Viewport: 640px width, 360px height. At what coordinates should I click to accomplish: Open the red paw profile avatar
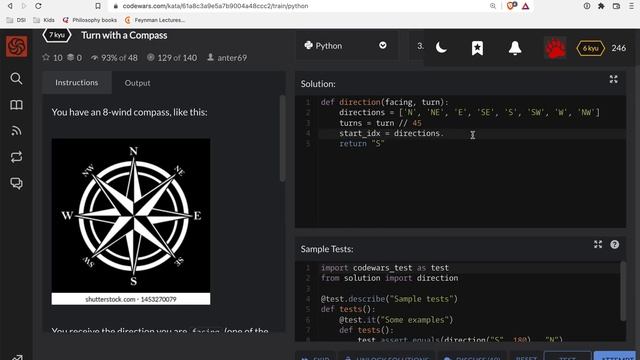(x=555, y=48)
